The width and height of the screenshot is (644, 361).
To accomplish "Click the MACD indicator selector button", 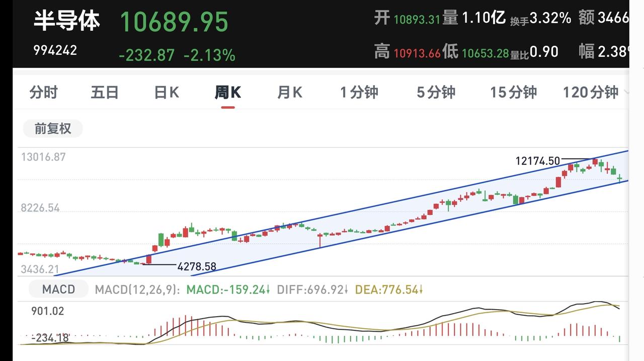I will coord(58,290).
